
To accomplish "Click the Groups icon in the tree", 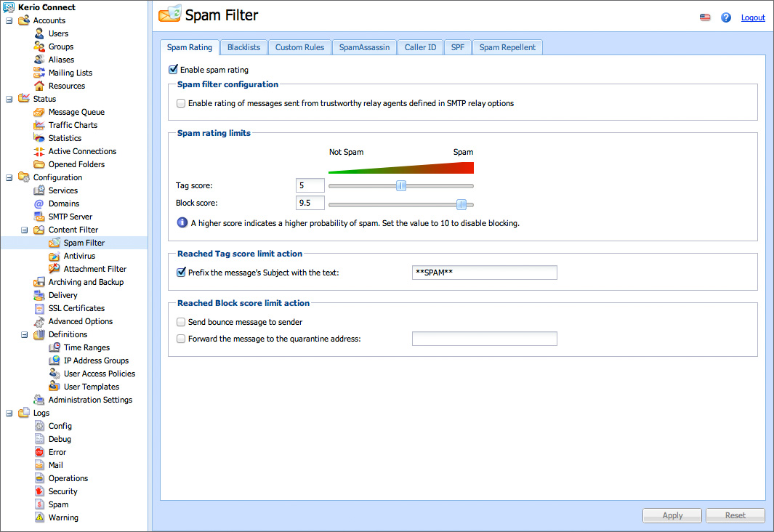I will pyautogui.click(x=39, y=47).
